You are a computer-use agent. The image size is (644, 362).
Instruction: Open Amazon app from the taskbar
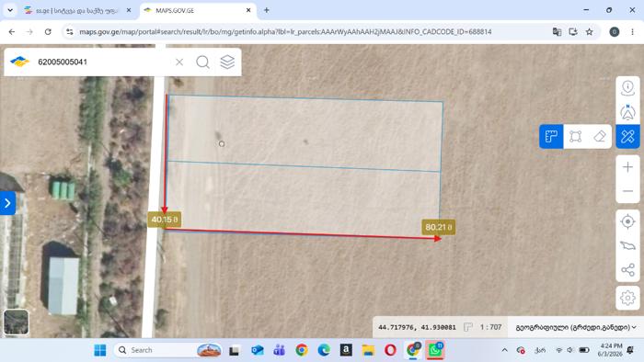pyautogui.click(x=346, y=350)
